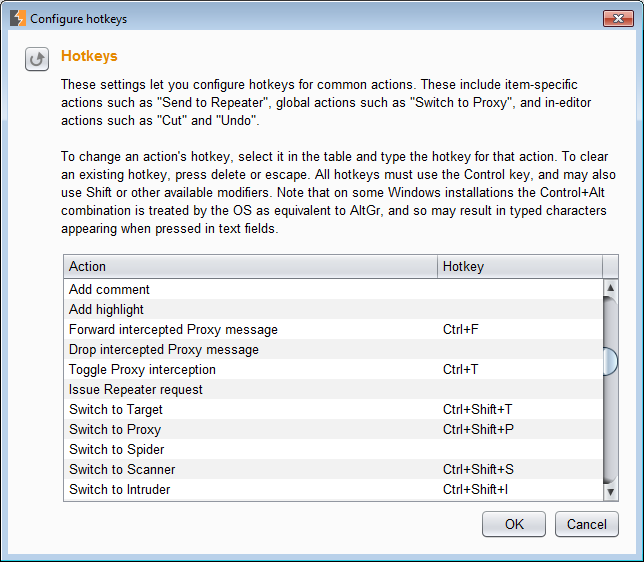The image size is (644, 562).
Task: Click the OK button
Action: (514, 524)
